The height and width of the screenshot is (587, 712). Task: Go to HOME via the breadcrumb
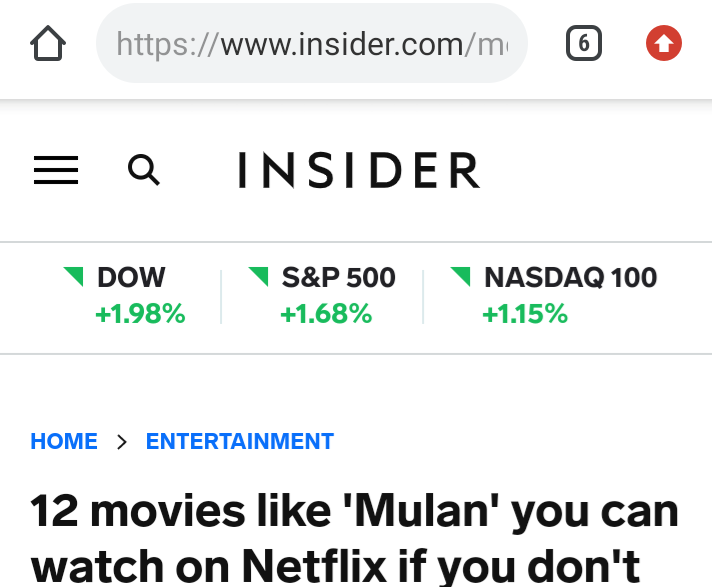[x=64, y=441]
